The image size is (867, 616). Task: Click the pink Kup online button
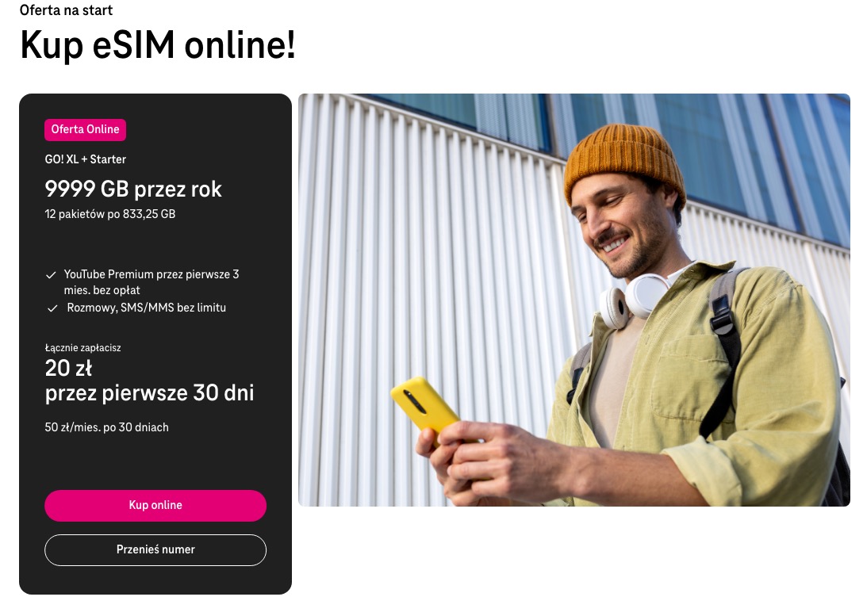155,506
